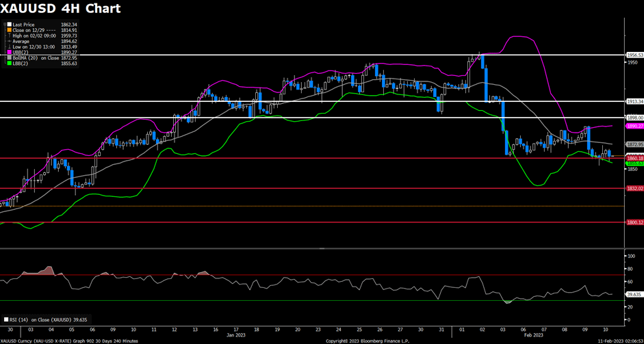Click the Feb 2023 date axis label
This screenshot has height=344, width=644.
[x=534, y=335]
